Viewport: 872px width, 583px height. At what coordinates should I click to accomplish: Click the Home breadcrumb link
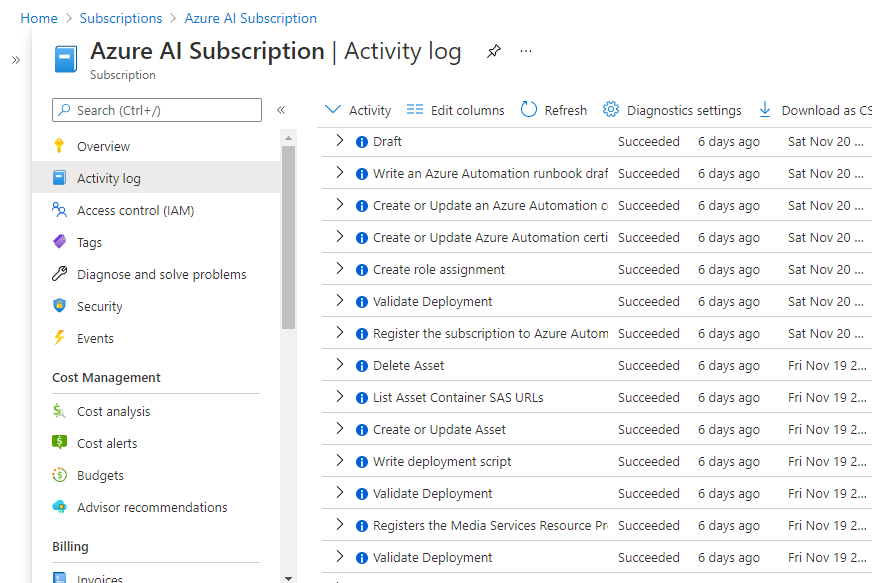click(x=39, y=18)
